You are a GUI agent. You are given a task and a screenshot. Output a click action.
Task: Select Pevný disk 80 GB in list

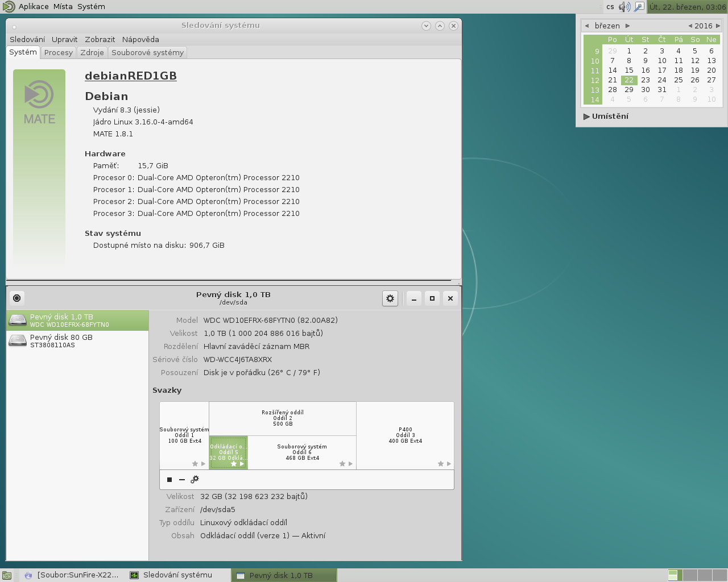tap(61, 340)
